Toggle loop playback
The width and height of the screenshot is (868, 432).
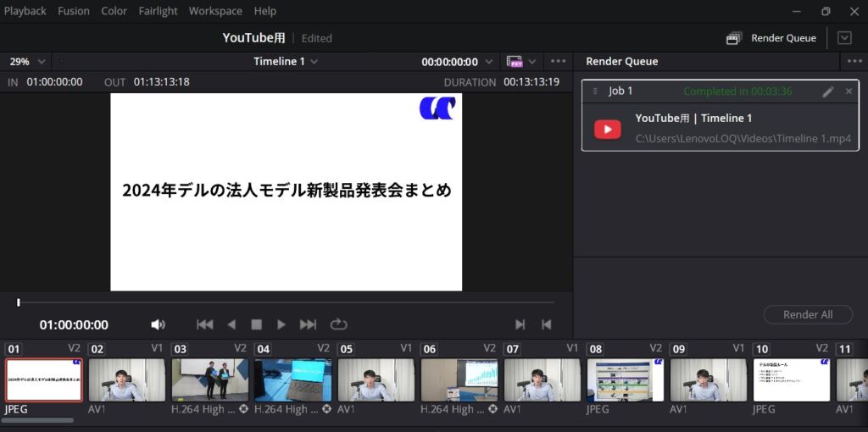click(x=338, y=324)
